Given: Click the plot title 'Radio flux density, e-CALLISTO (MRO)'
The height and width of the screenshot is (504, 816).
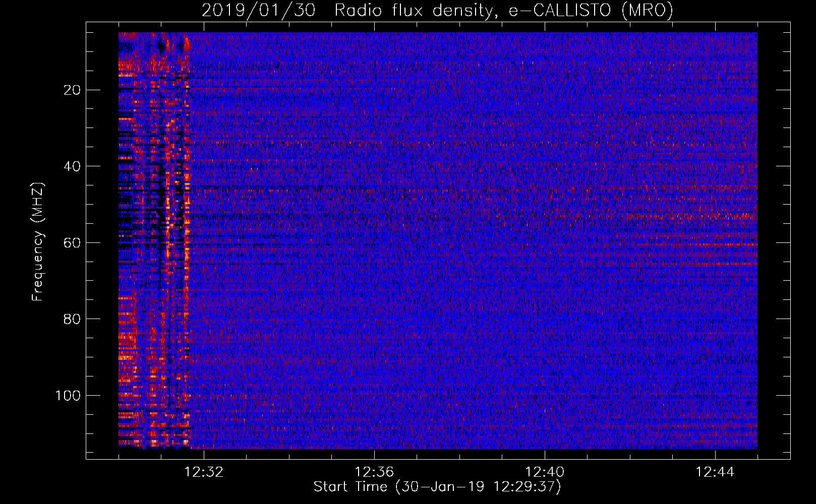Looking at the screenshot, I should (504, 10).
